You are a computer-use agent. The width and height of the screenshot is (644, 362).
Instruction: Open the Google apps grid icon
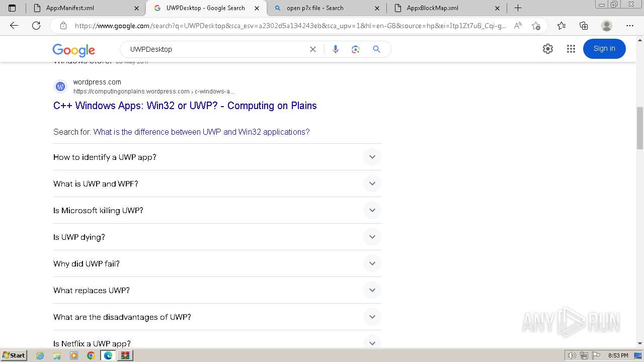pos(571,49)
